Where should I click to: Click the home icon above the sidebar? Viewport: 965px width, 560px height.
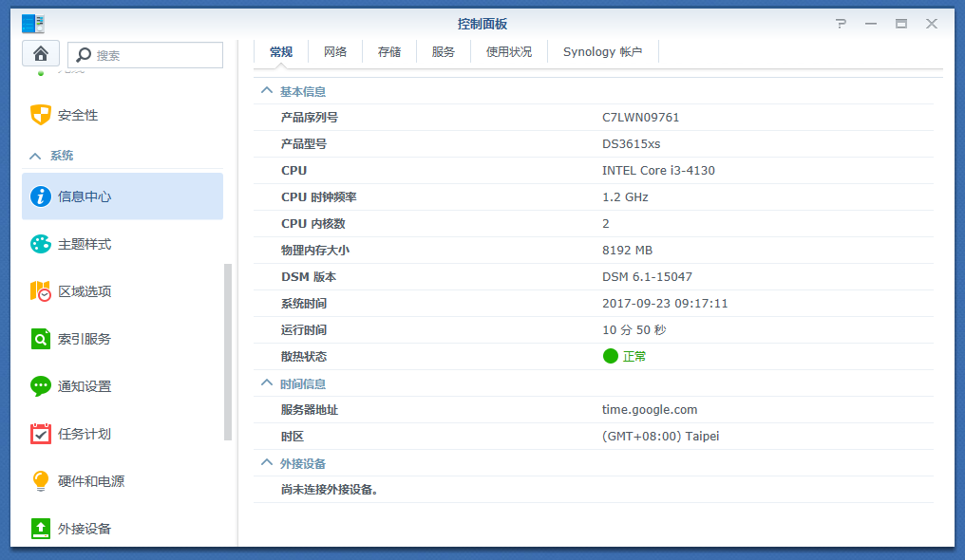[41, 53]
